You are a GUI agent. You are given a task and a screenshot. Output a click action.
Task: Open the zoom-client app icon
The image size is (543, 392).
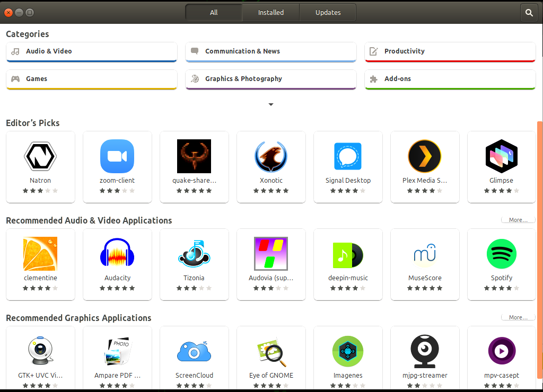click(117, 156)
